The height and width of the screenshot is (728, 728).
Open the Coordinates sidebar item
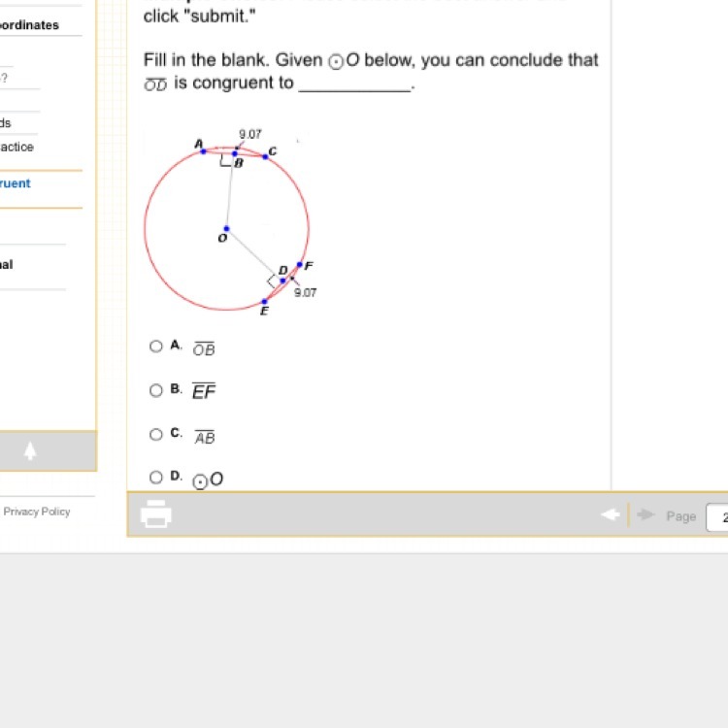point(30,25)
